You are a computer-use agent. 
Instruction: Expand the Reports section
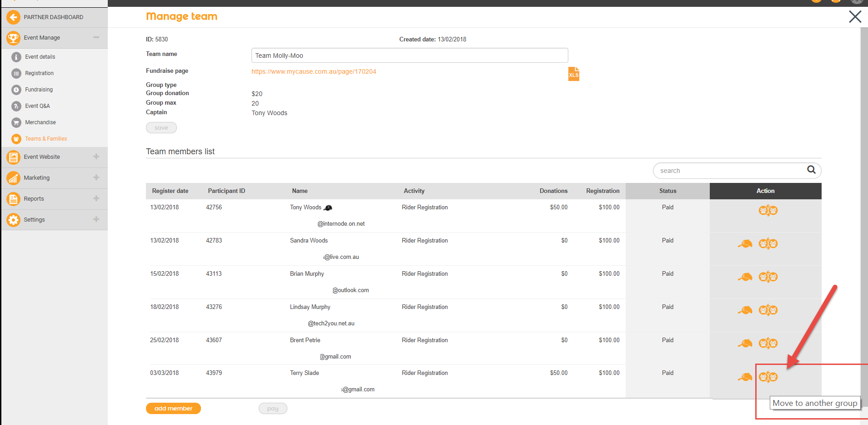[96, 198]
